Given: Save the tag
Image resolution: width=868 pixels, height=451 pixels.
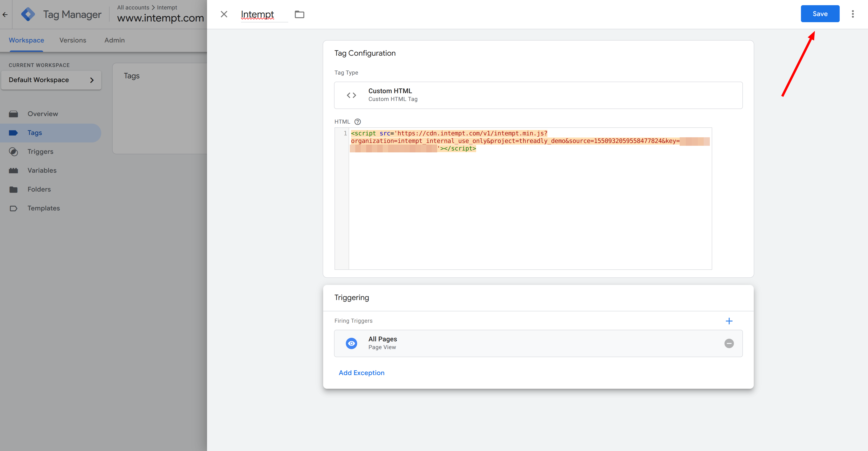Looking at the screenshot, I should click(820, 14).
